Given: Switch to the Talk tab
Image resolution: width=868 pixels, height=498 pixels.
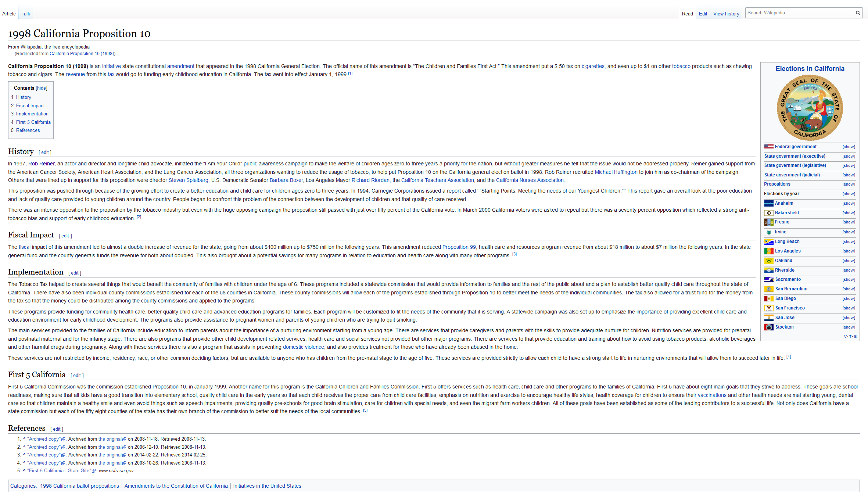Looking at the screenshot, I should pos(26,14).
